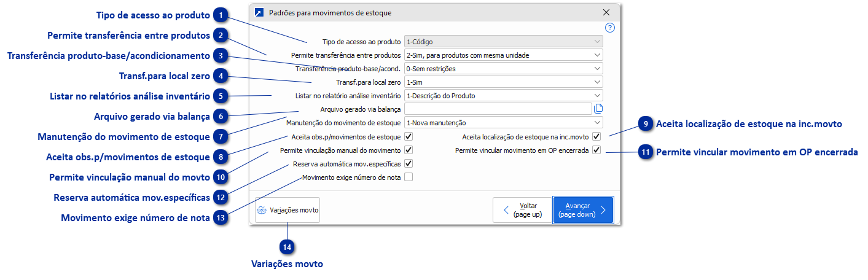Click the Transf.para local zero field label

click(x=368, y=82)
